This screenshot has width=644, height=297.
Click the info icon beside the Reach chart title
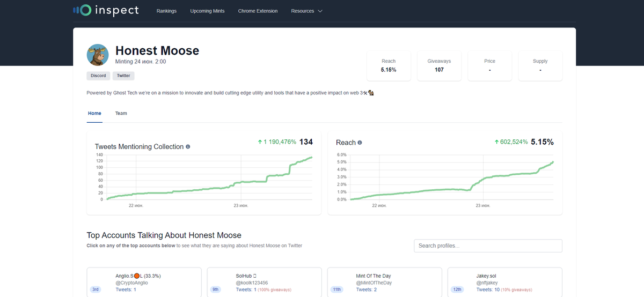pos(360,143)
